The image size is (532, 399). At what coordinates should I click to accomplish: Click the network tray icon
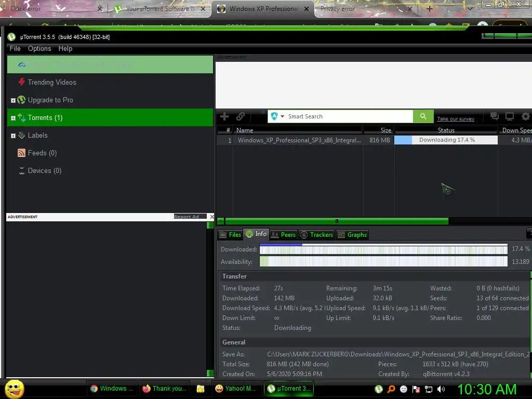pos(429,389)
